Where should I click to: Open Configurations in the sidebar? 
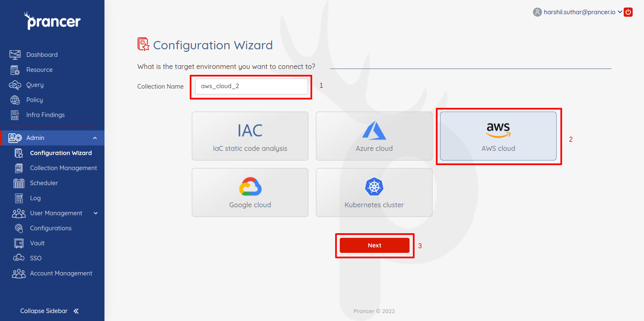pyautogui.click(x=51, y=228)
